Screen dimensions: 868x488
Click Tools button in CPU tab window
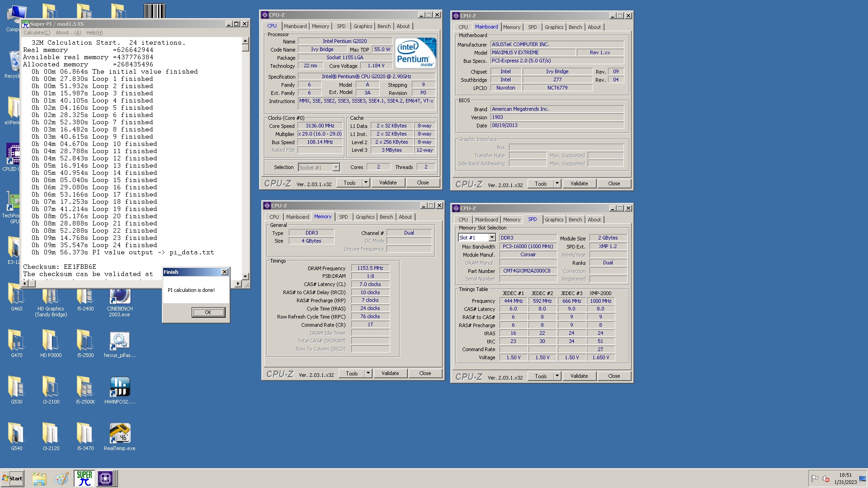349,183
